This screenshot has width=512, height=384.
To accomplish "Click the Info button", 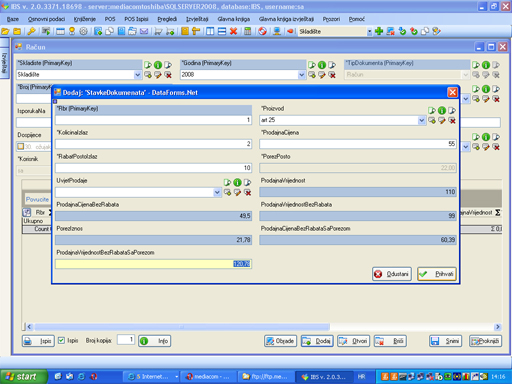I will point(155,341).
